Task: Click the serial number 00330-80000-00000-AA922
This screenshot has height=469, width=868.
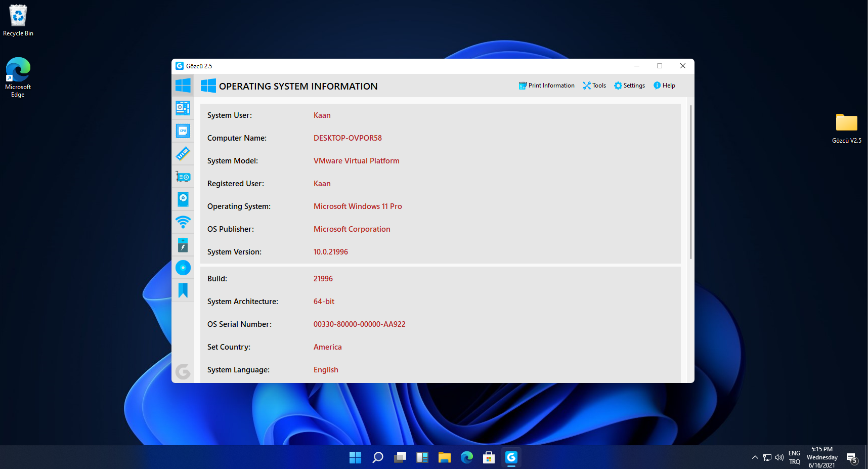Action: click(x=360, y=324)
